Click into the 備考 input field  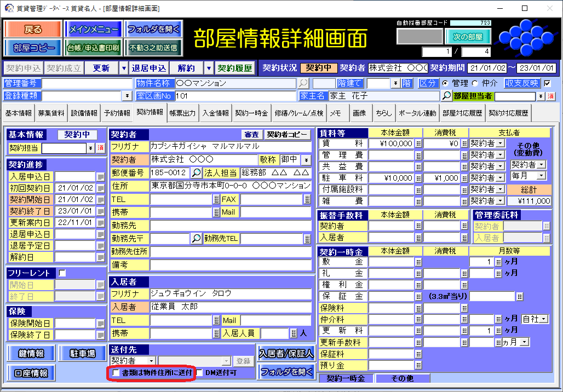231,264
